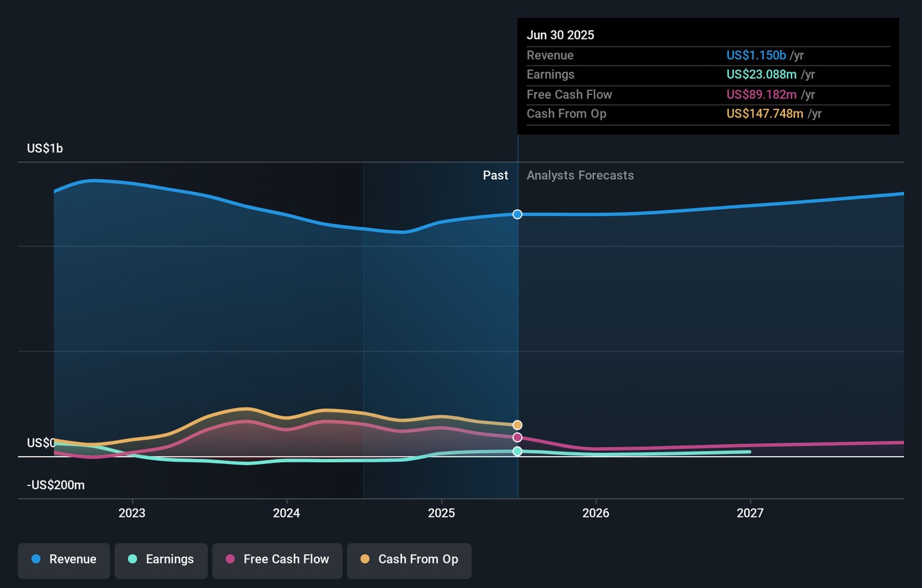Screen dimensions: 922x588
Task: Toggle Cash From Op legend item
Action: click(x=409, y=560)
